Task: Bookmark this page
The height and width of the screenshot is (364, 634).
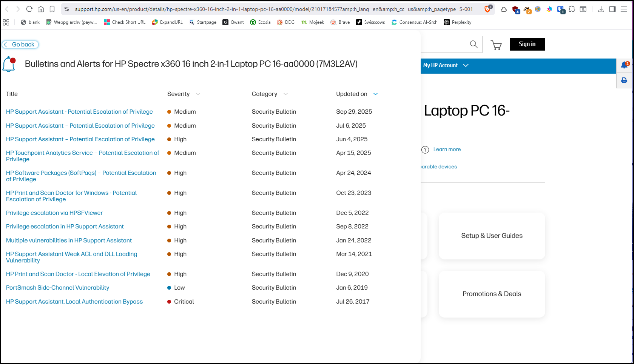Action: tap(52, 9)
